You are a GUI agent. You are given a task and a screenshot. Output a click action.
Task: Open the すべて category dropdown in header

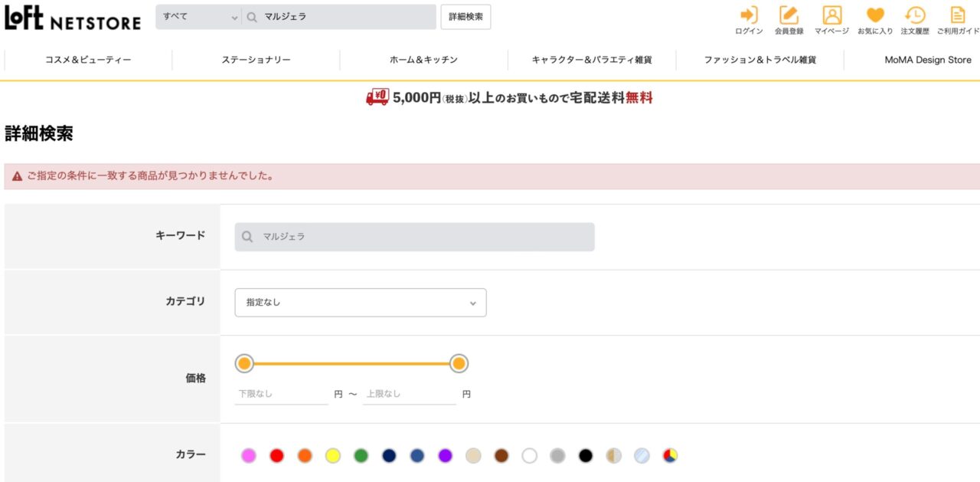199,17
